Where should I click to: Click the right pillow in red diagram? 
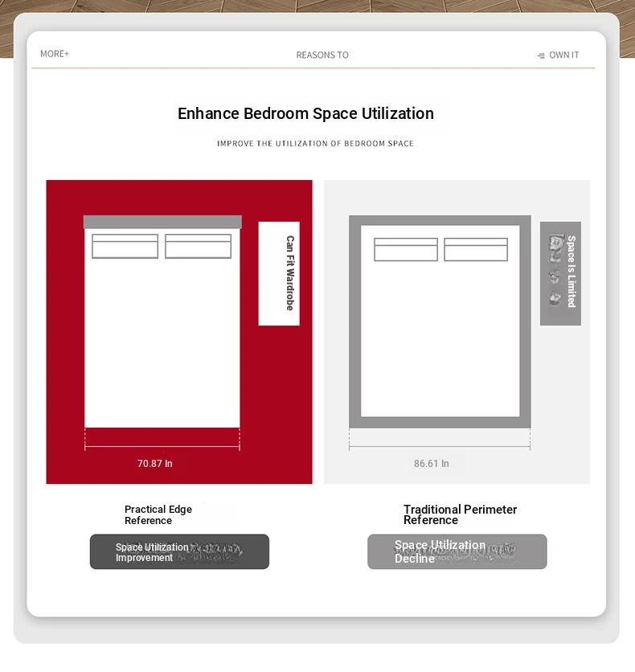click(198, 246)
